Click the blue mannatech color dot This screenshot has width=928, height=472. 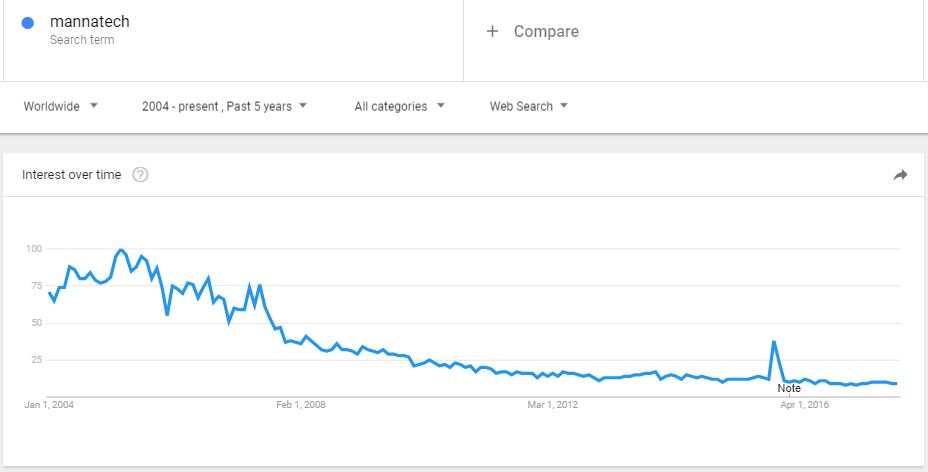click(x=27, y=23)
